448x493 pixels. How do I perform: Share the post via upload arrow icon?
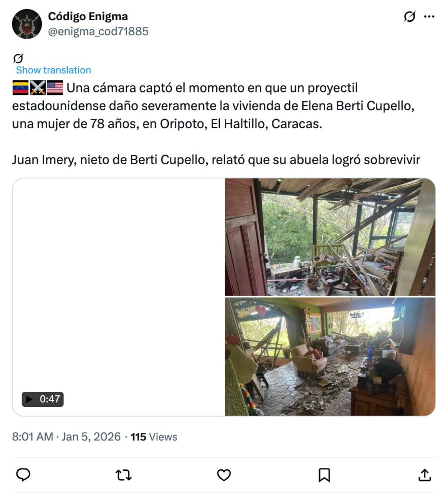point(424,475)
